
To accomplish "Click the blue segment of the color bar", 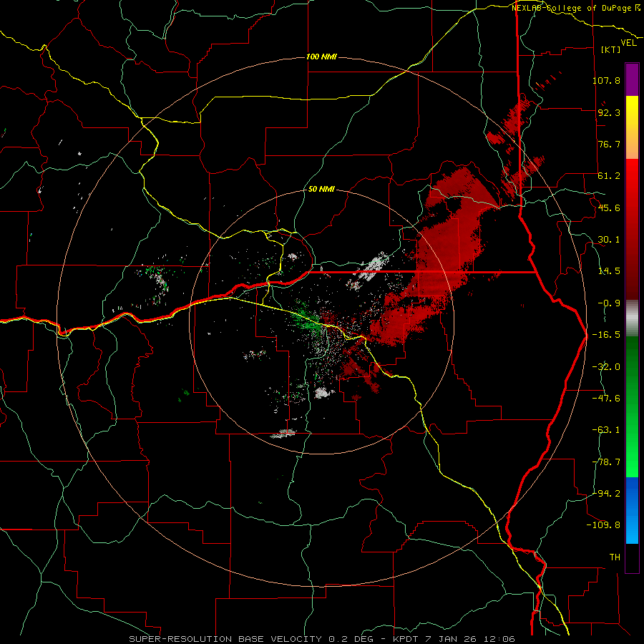I will pyautogui.click(x=632, y=510).
